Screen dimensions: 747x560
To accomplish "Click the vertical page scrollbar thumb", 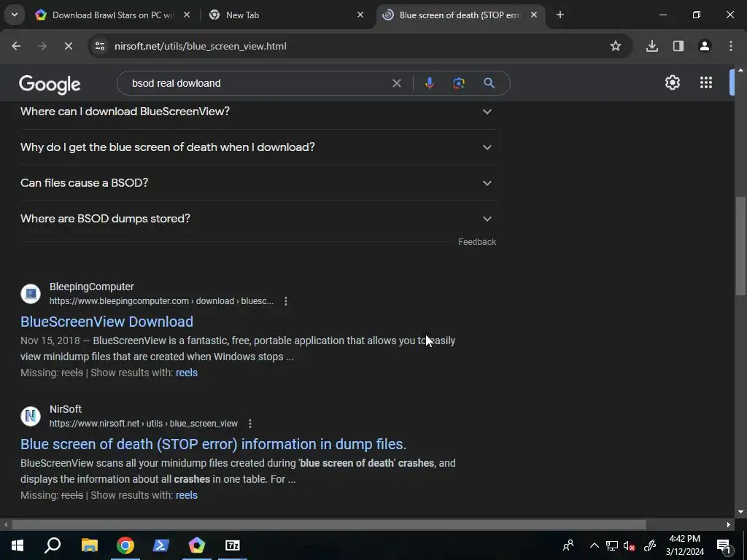I will [740, 246].
